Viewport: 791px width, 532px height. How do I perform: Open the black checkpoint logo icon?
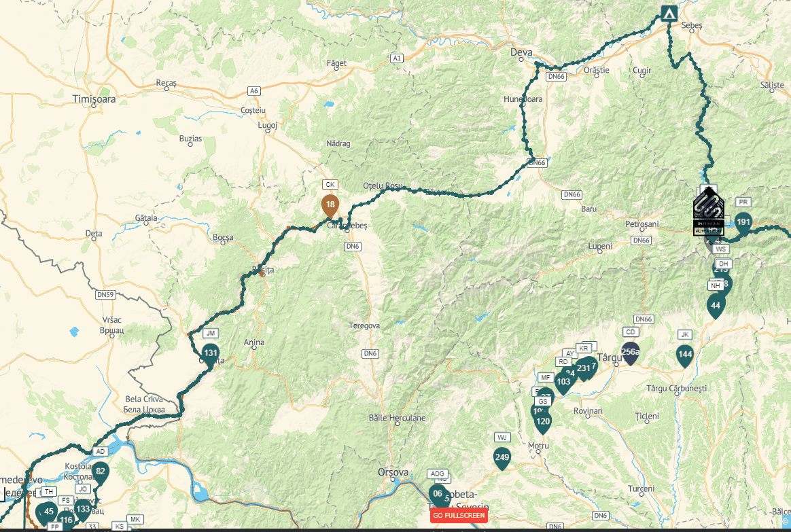pyautogui.click(x=709, y=211)
